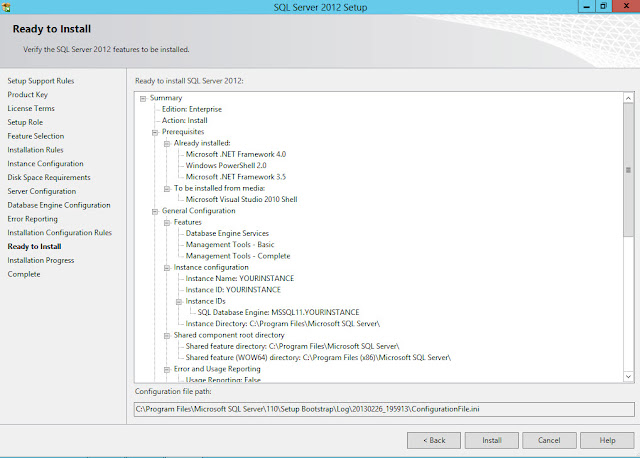Open Help for this setup page
Screen dimensions: 640x458
tap(607, 440)
